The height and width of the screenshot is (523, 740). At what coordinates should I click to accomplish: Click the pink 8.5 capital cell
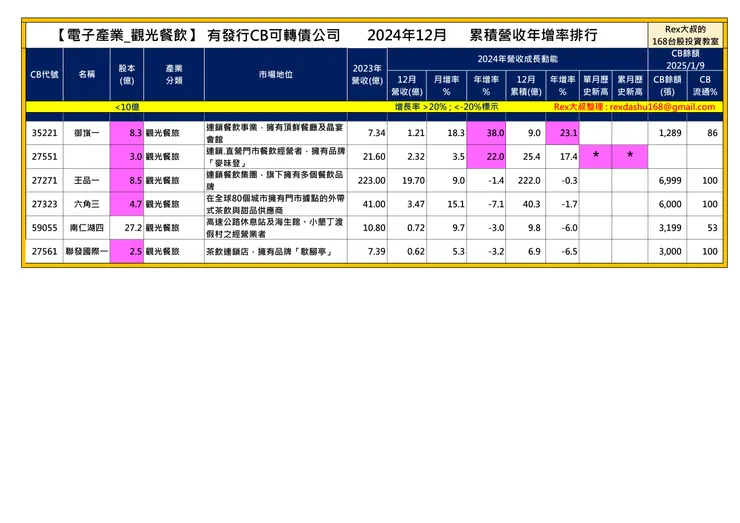coord(126,180)
